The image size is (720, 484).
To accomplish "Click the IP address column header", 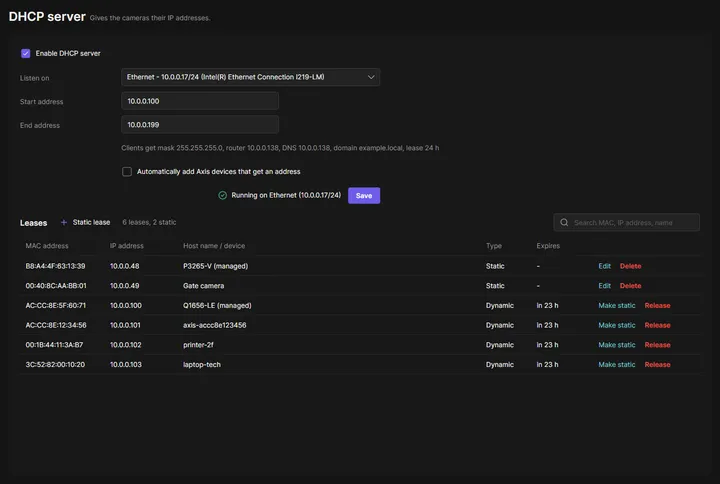I will point(127,246).
